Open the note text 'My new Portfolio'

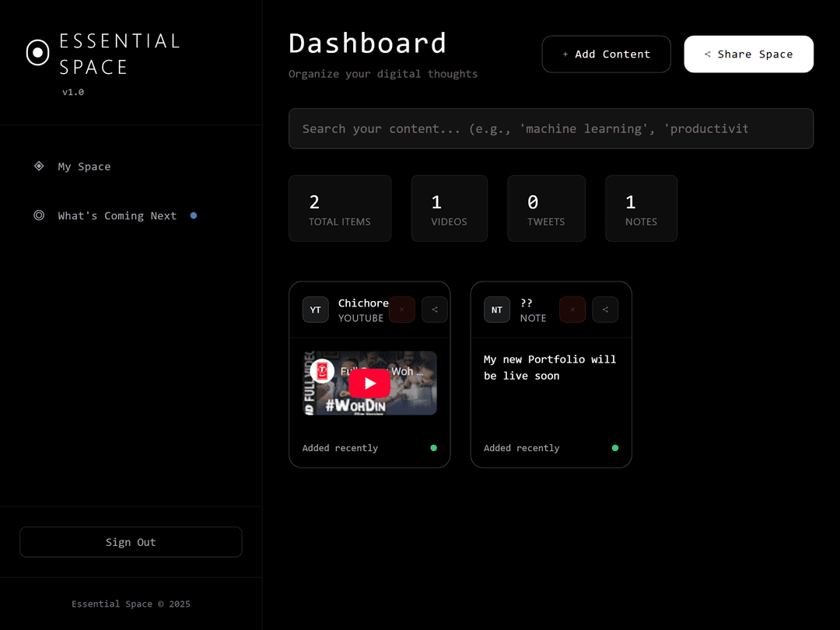coord(549,367)
